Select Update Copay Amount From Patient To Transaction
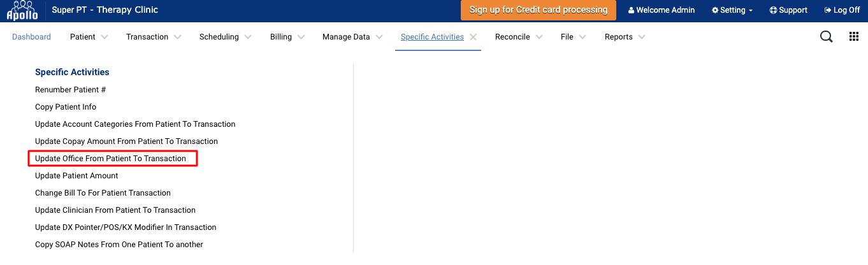The height and width of the screenshot is (265, 868). 126,141
